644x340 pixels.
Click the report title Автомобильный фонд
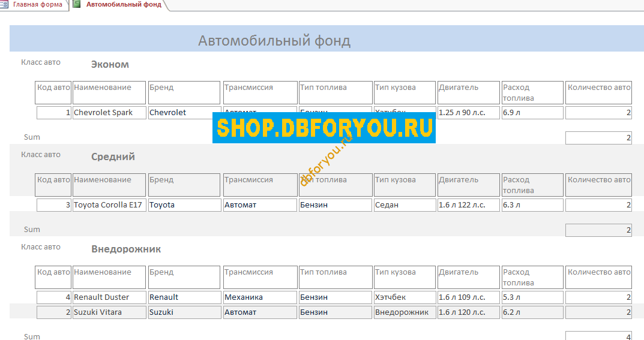pos(274,41)
